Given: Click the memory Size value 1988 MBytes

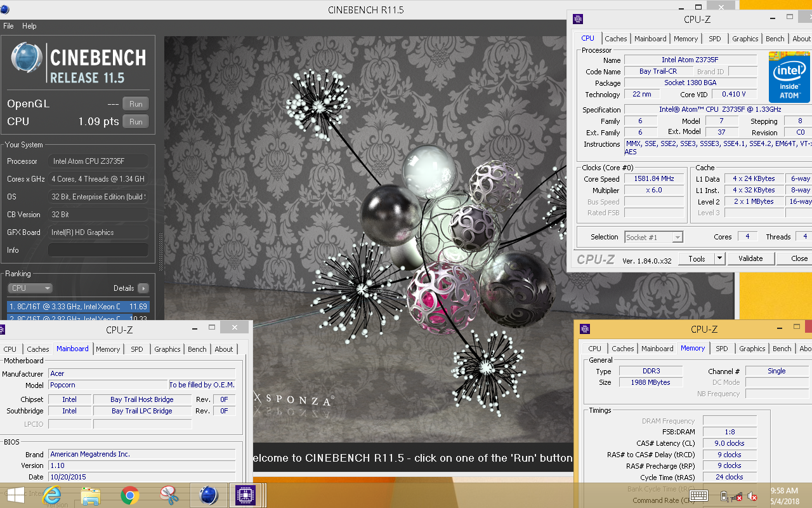Looking at the screenshot, I should 652,383.
